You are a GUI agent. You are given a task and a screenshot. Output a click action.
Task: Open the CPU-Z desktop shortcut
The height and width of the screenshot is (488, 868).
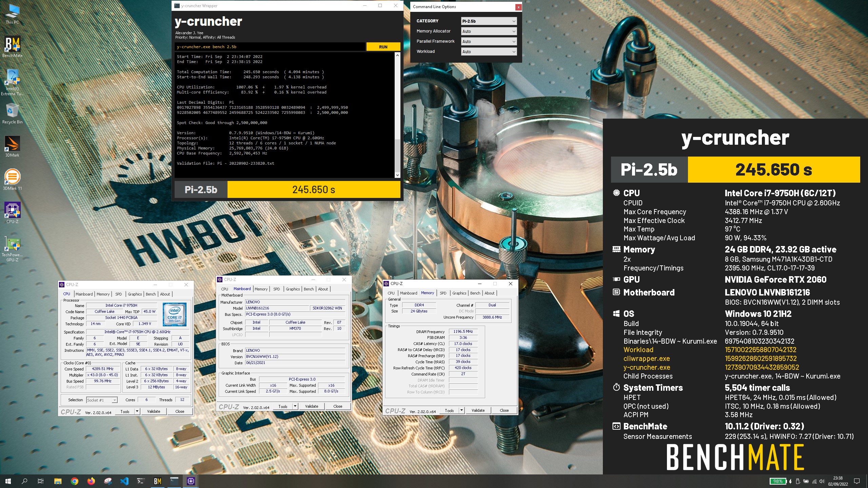[12, 213]
